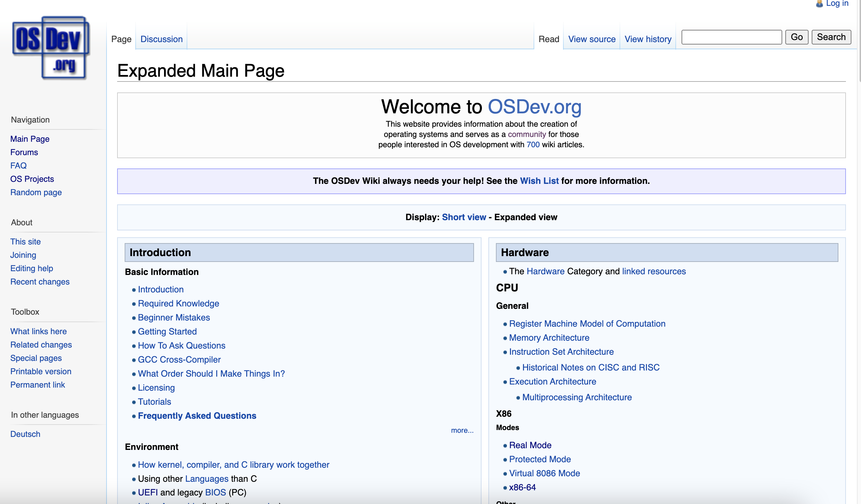
Task: Click the Log in user icon
Action: (x=819, y=4)
